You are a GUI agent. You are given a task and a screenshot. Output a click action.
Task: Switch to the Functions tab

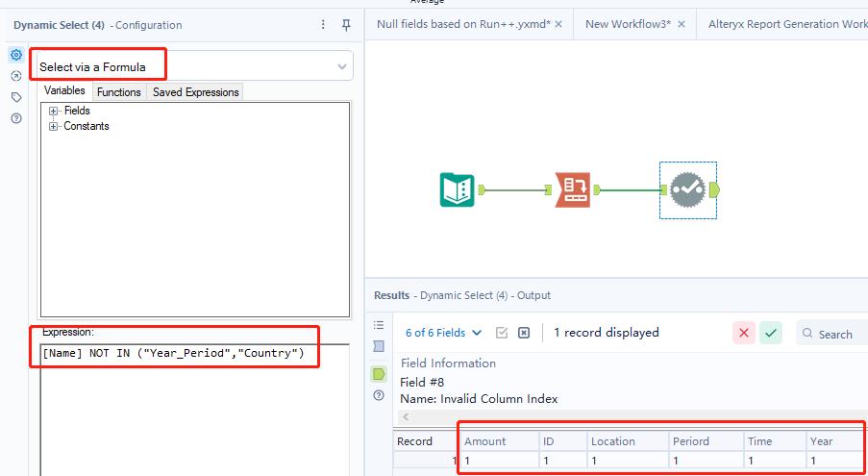(119, 92)
